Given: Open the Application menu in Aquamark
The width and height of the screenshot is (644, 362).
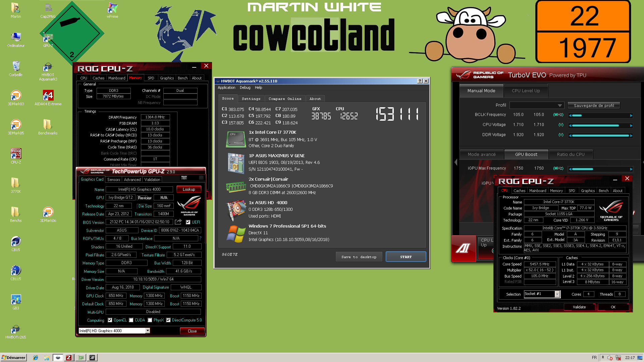Looking at the screenshot, I should (x=226, y=87).
